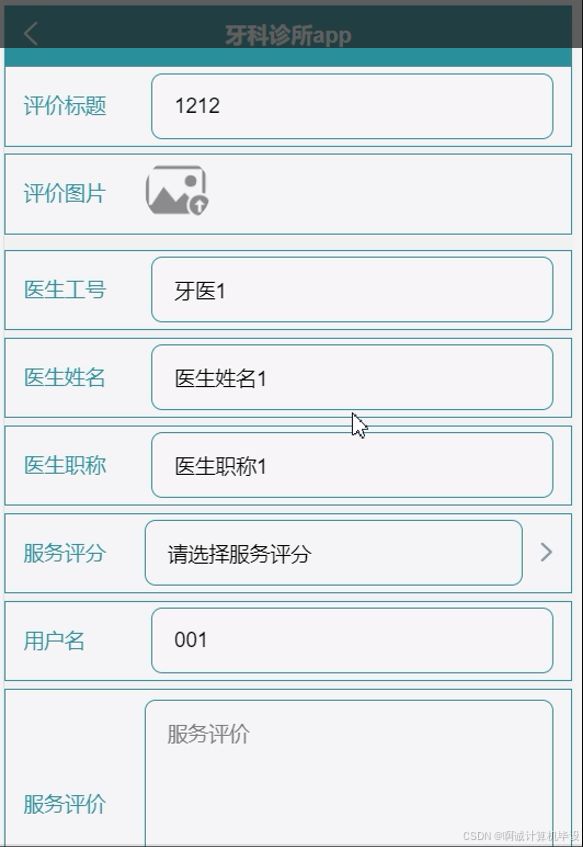
Task: Click the 评价标题 label
Action: point(64,105)
